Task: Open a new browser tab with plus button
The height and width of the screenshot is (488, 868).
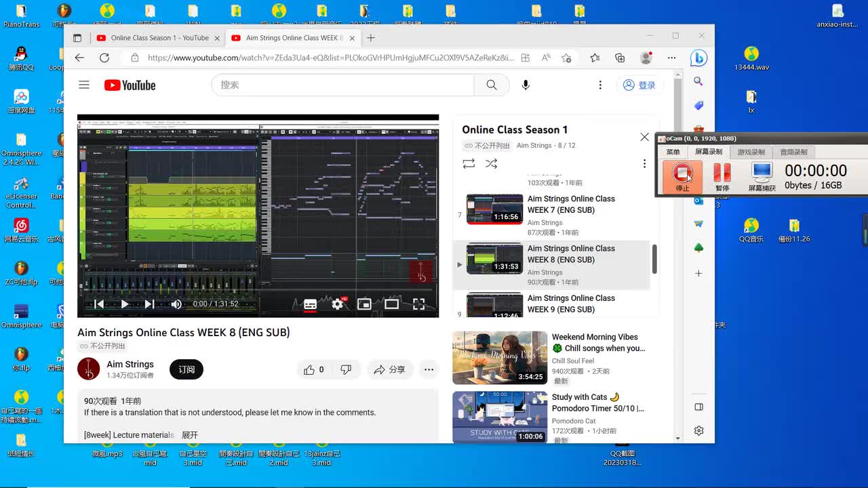Action: (370, 38)
